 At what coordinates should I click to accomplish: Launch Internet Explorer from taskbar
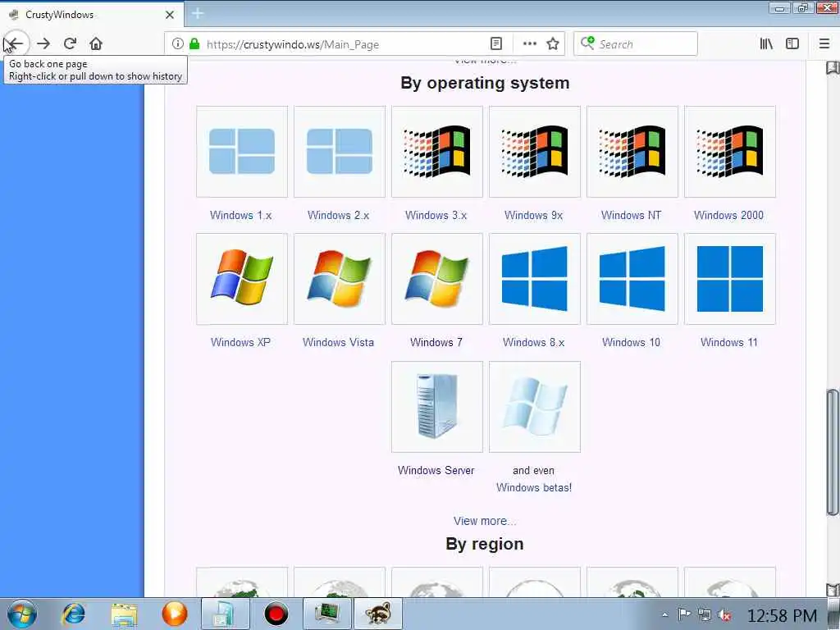coord(73,614)
